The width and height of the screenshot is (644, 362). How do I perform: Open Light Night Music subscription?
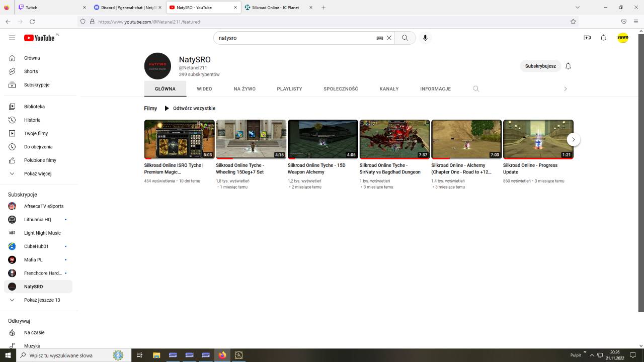coord(38,233)
